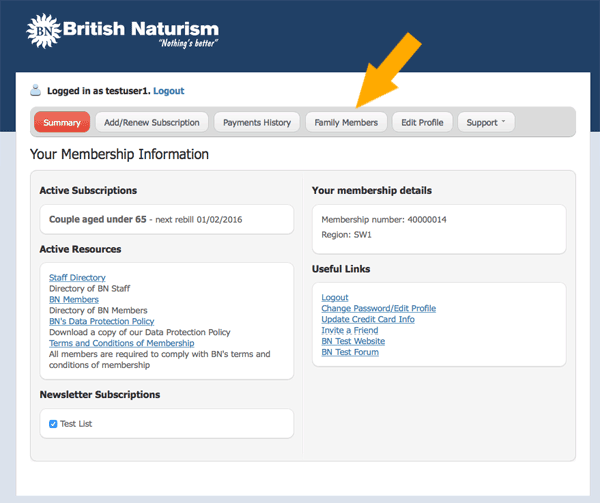Expand the Support dropdown menu
Image resolution: width=600 pixels, height=503 pixels.
(486, 122)
